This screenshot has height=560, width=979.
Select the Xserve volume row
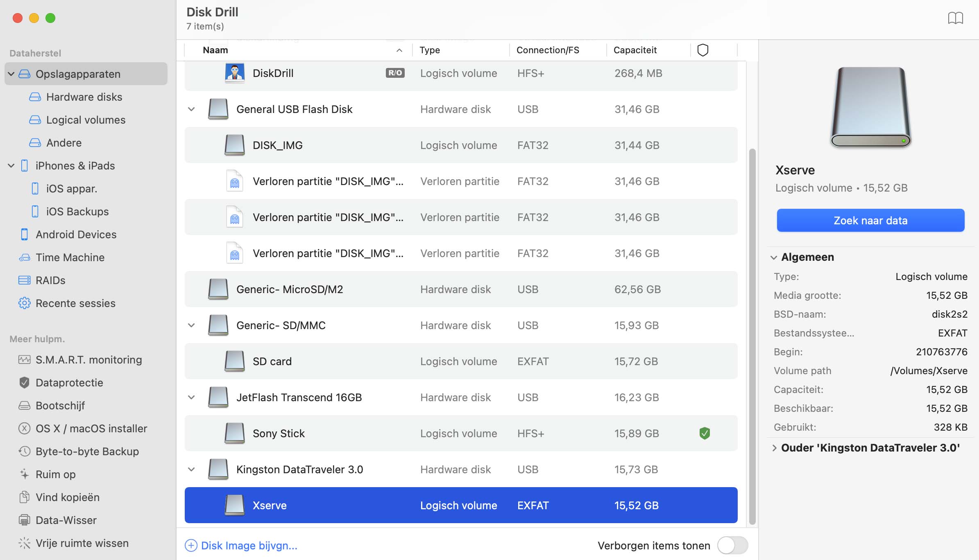click(x=461, y=505)
